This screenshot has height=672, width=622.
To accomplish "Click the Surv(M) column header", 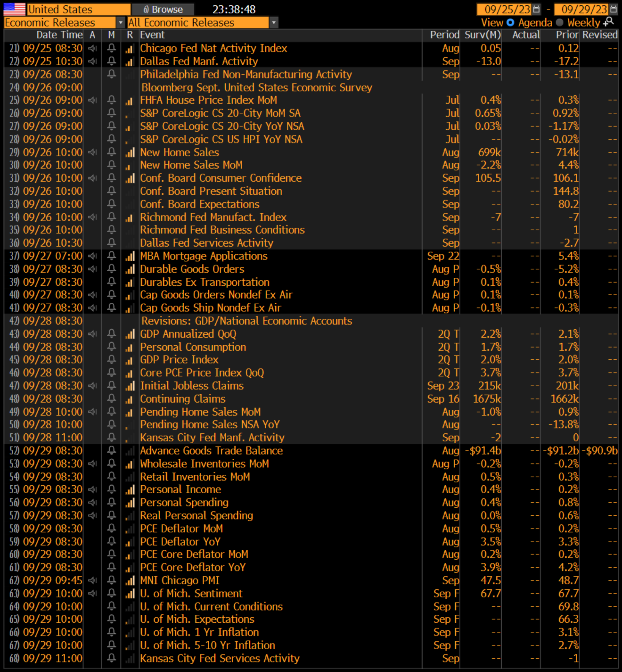I will pos(483,35).
